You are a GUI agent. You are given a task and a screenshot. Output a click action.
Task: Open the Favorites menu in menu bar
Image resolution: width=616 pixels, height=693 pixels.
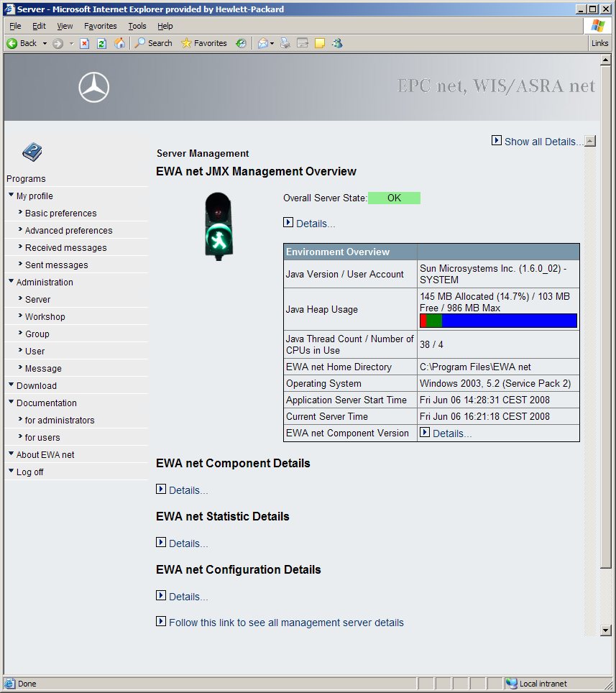tap(100, 26)
